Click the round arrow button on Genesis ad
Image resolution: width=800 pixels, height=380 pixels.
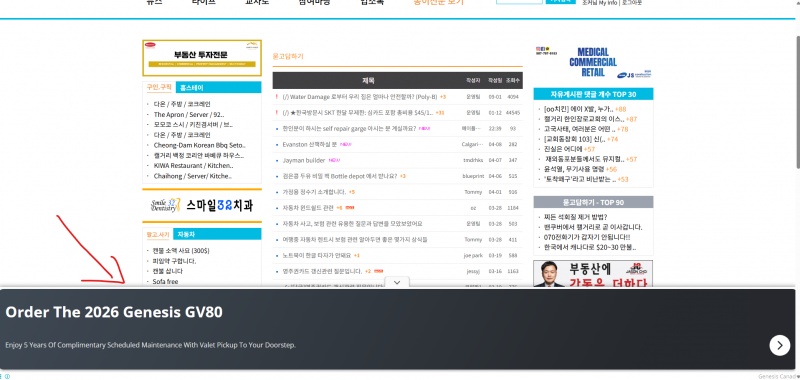click(779, 345)
